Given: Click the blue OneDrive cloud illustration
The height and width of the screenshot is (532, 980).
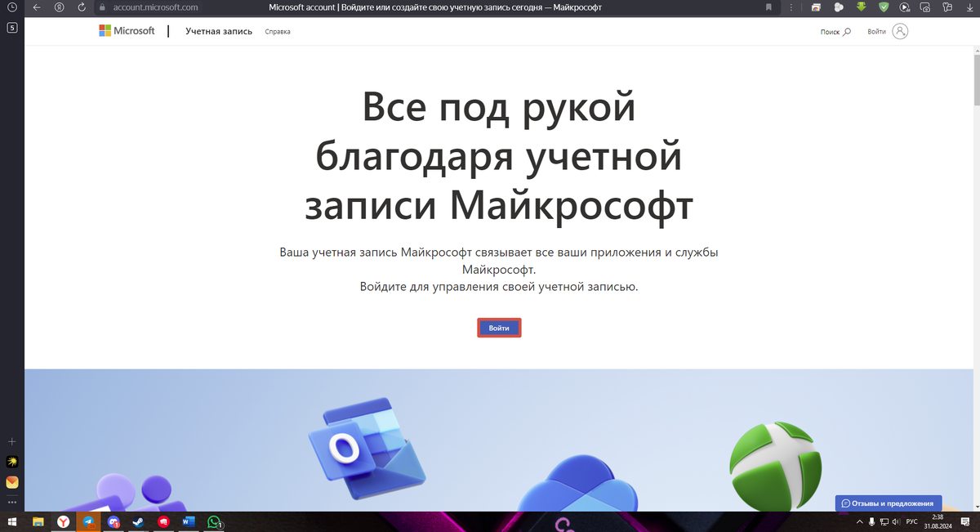Looking at the screenshot, I should (x=579, y=482).
